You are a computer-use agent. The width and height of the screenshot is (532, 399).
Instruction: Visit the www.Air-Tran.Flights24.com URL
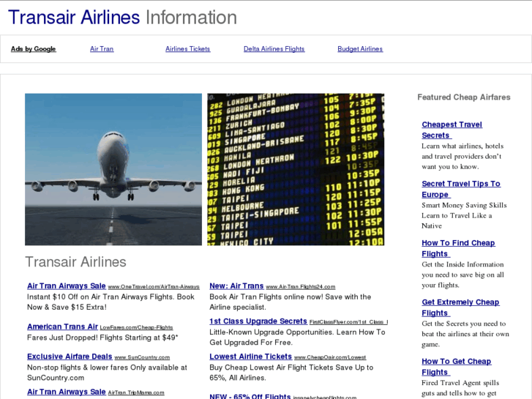point(301,287)
